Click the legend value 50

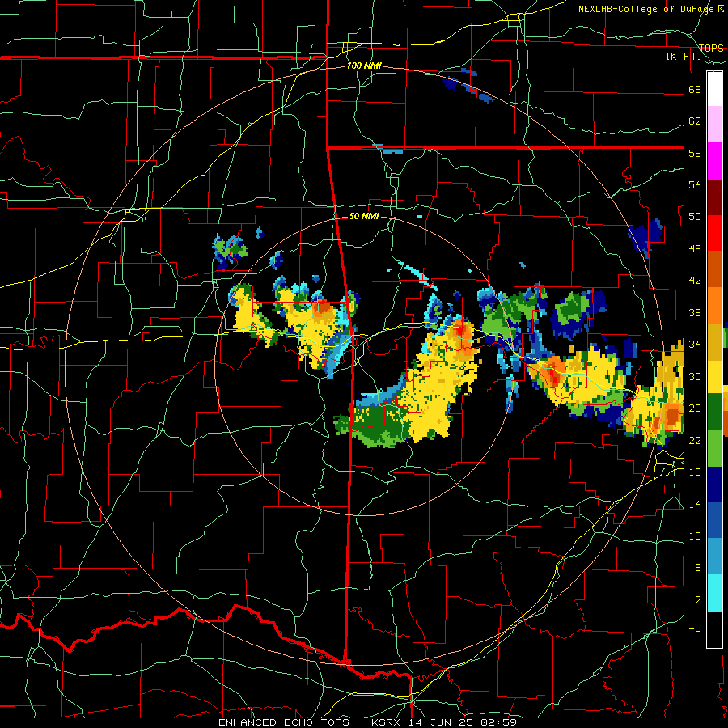(x=695, y=216)
